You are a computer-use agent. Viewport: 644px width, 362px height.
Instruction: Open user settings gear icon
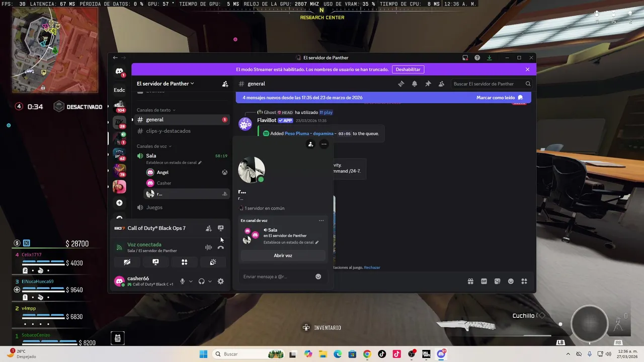(220, 282)
